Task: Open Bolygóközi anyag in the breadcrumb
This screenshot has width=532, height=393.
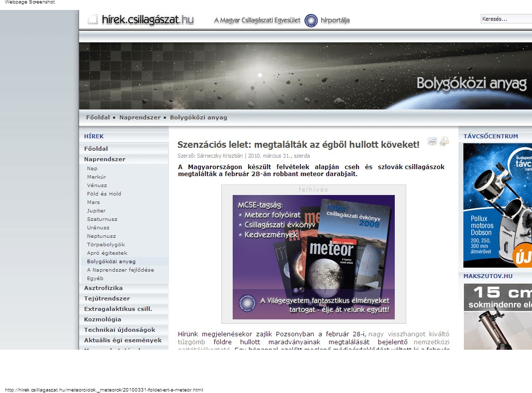Action: click(x=198, y=117)
